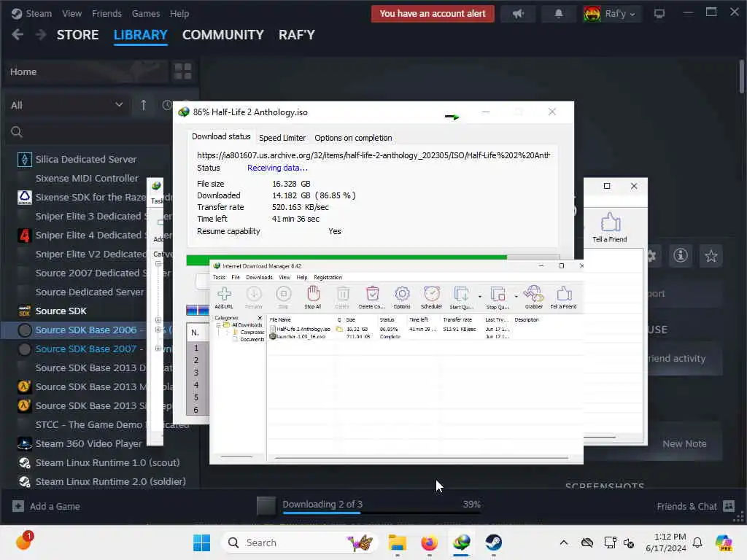
Task: Open the IDM Downloads menu
Action: pyautogui.click(x=259, y=277)
